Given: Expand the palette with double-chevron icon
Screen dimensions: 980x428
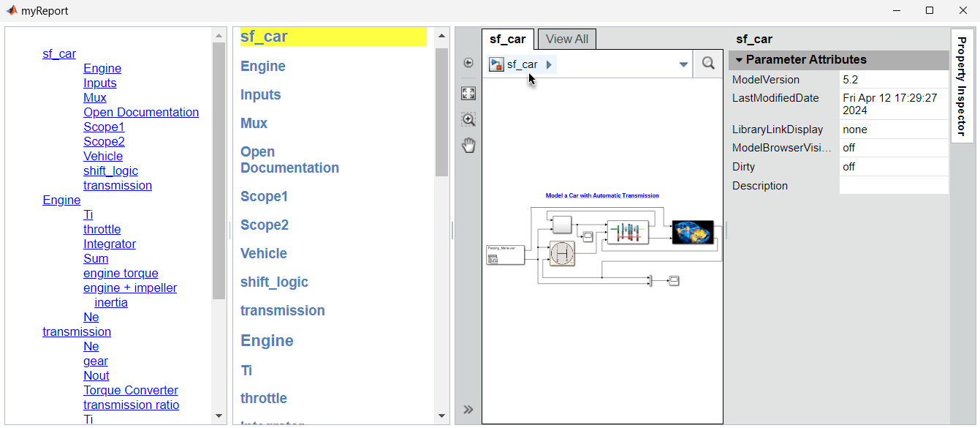Looking at the screenshot, I should (468, 410).
